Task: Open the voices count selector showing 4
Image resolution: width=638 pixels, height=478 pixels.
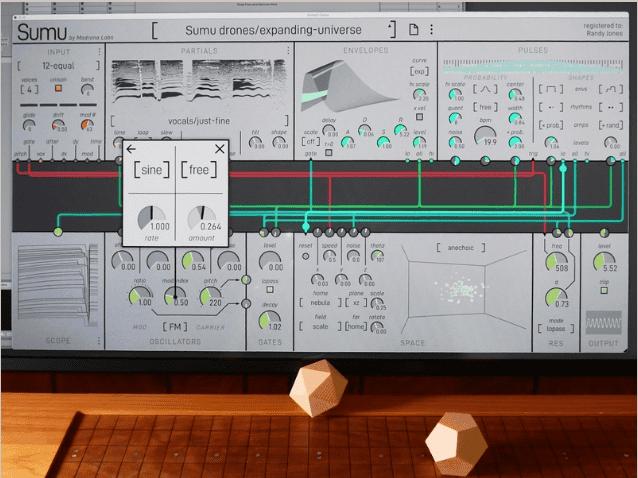Action: coord(29,89)
